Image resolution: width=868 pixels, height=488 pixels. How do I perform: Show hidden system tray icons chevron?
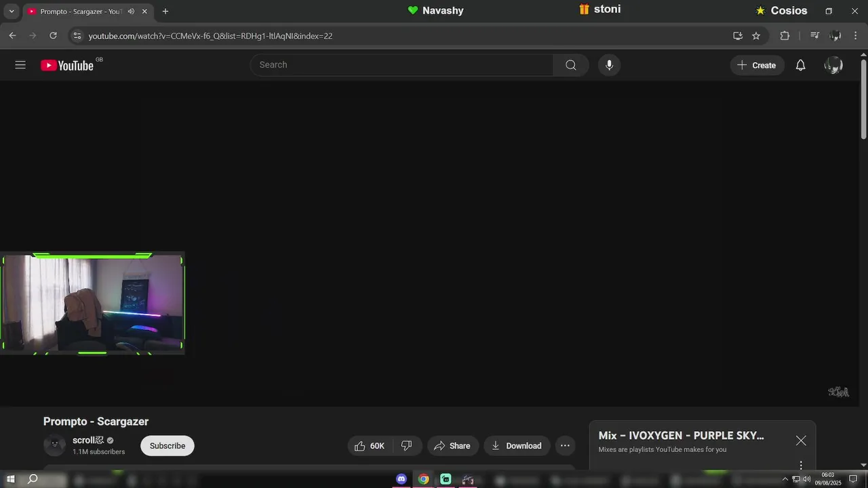coord(785,479)
